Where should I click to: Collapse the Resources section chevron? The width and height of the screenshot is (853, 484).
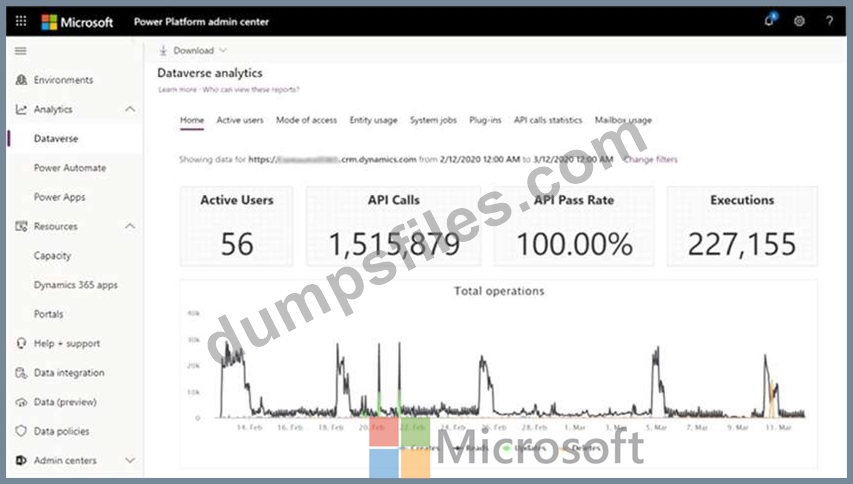point(130,226)
